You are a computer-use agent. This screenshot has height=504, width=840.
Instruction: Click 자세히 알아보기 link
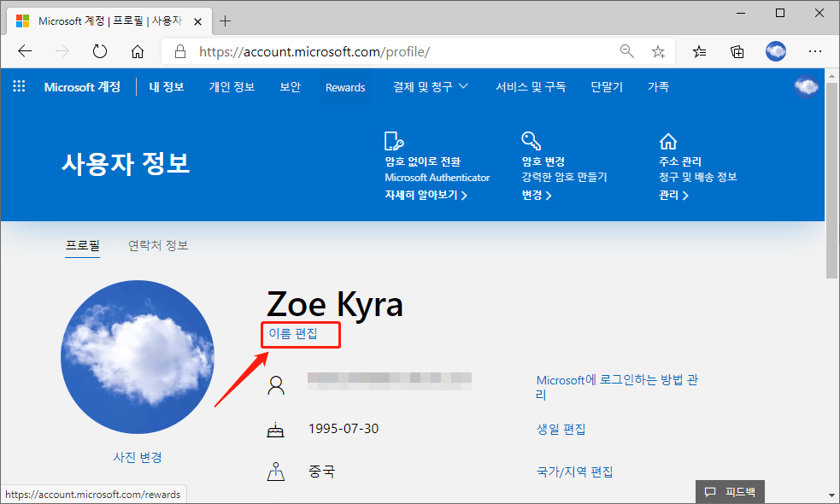426,196
